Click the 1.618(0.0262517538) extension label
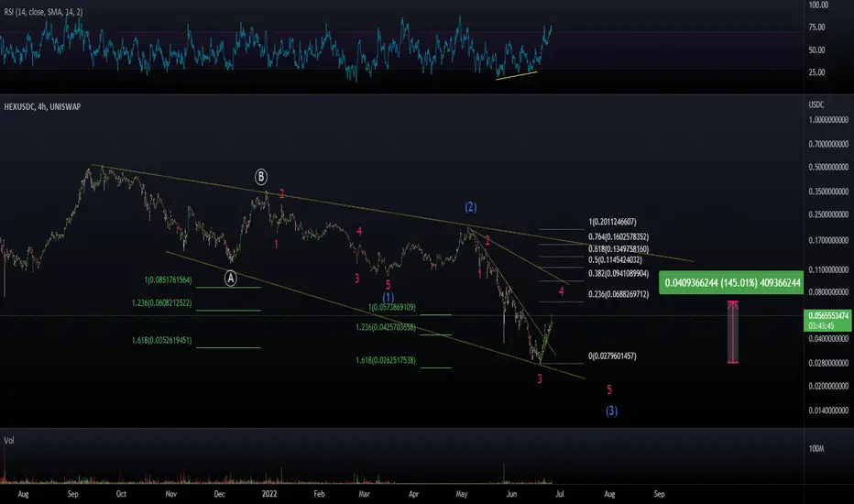Image resolution: width=854 pixels, height=504 pixels. coord(386,360)
